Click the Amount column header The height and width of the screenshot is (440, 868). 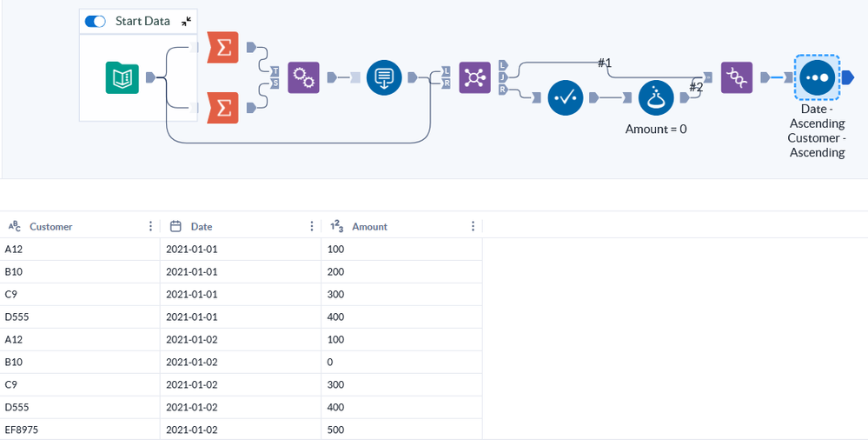tap(369, 226)
